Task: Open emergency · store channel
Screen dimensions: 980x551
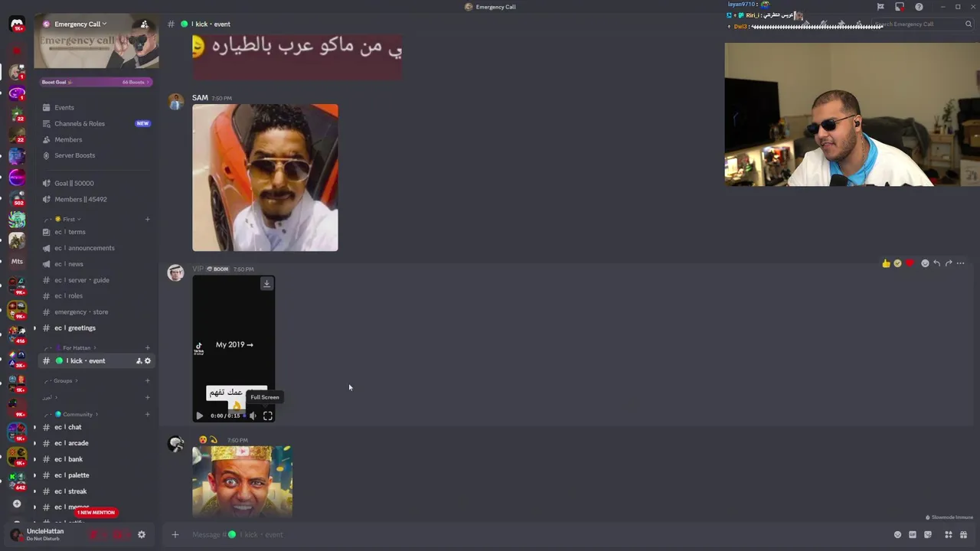Action: [96, 311]
